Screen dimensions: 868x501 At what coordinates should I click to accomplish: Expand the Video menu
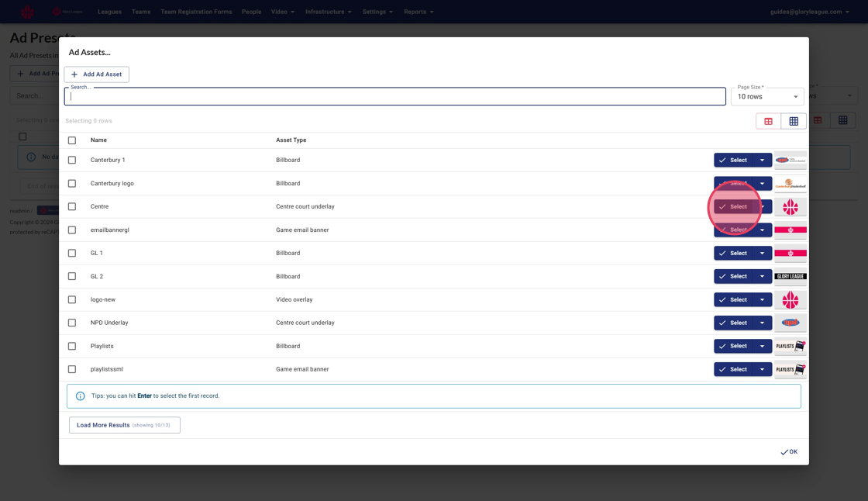point(282,12)
